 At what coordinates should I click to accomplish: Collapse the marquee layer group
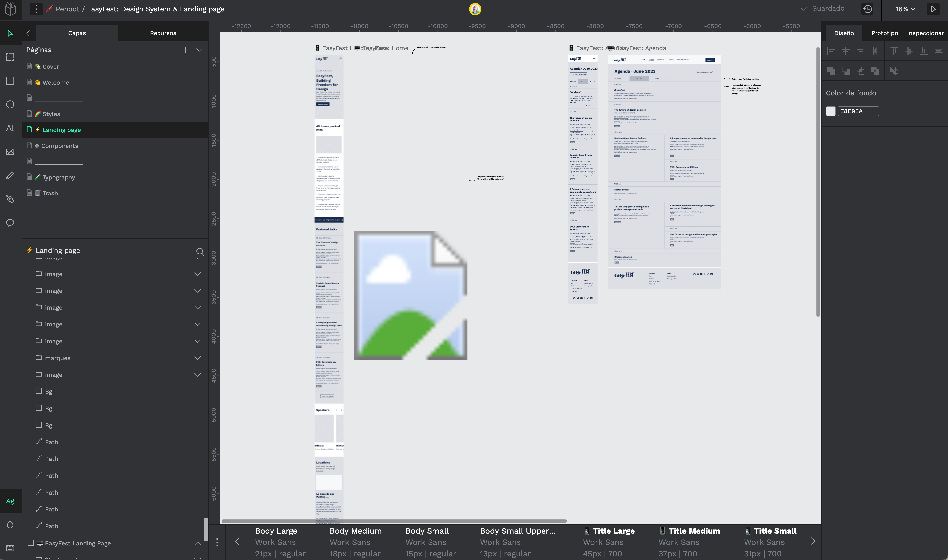(198, 358)
